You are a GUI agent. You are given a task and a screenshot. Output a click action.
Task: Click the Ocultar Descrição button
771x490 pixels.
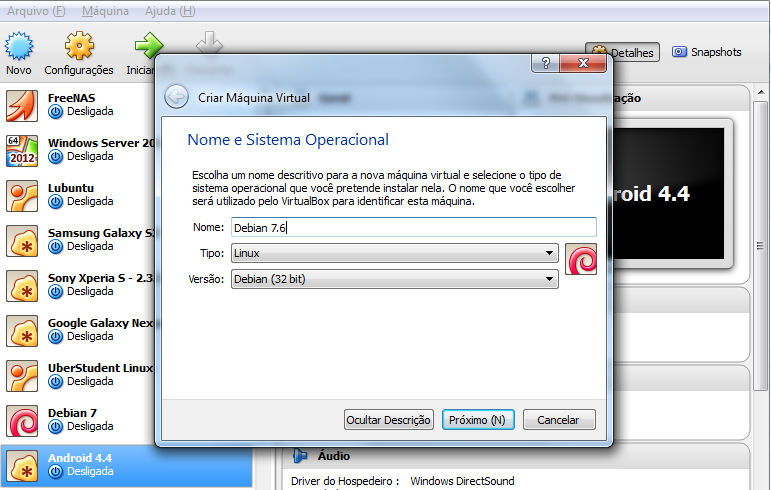point(388,420)
